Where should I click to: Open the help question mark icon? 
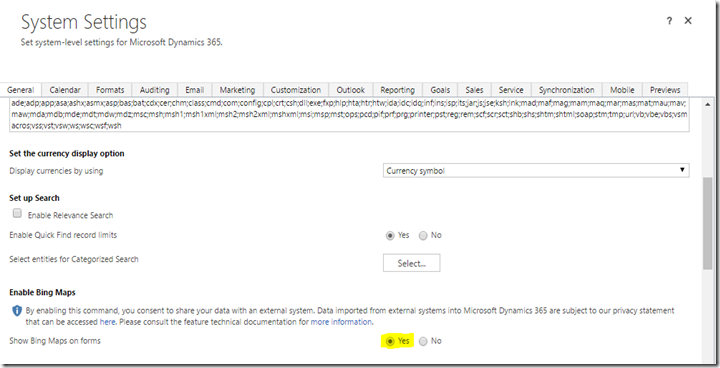(x=669, y=21)
